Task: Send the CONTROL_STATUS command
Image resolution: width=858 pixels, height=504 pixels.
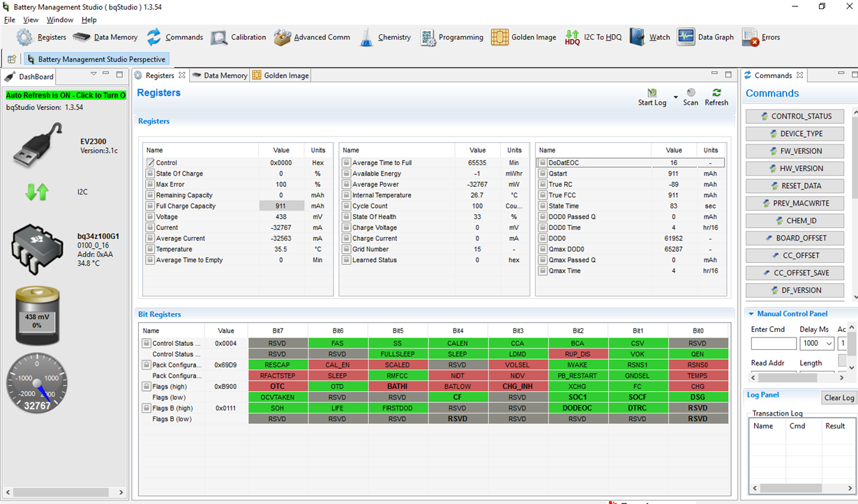Action: pyautogui.click(x=795, y=116)
